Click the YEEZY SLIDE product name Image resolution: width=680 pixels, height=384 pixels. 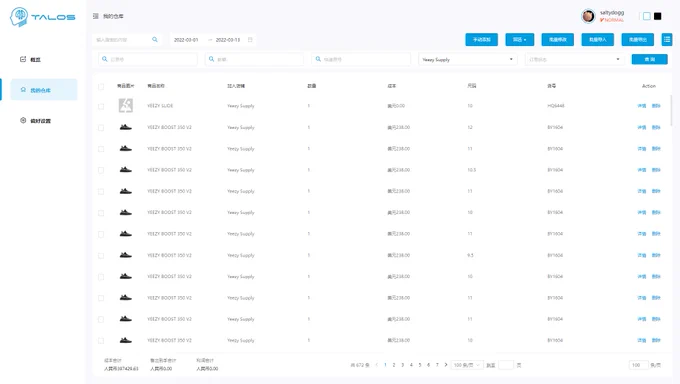coord(160,105)
